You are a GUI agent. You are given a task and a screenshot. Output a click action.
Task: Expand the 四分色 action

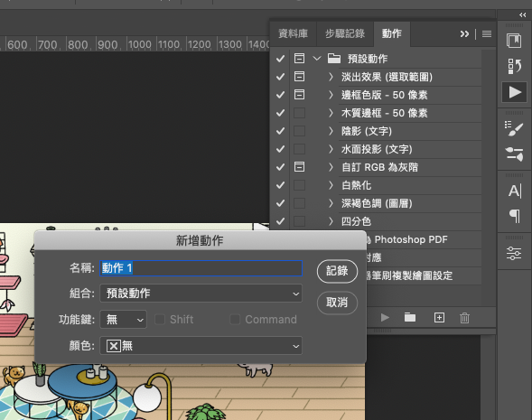331,221
